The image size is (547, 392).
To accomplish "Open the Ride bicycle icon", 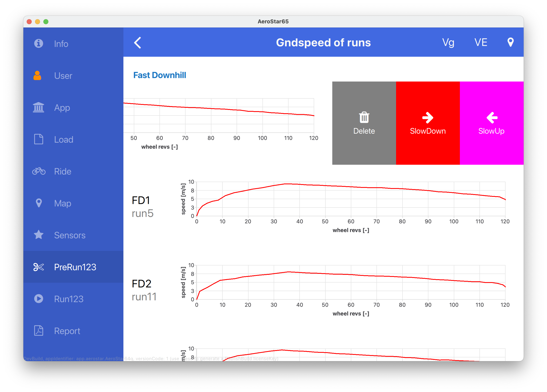I will coord(39,171).
